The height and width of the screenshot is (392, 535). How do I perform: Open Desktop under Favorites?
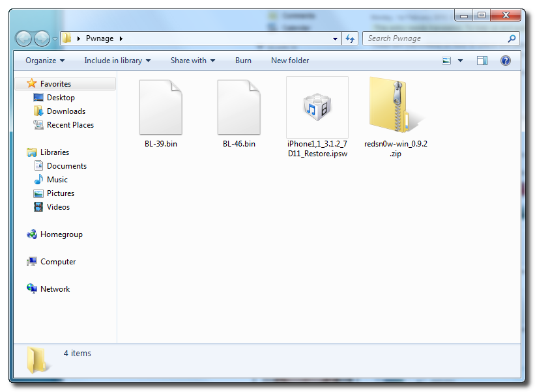[x=61, y=98]
